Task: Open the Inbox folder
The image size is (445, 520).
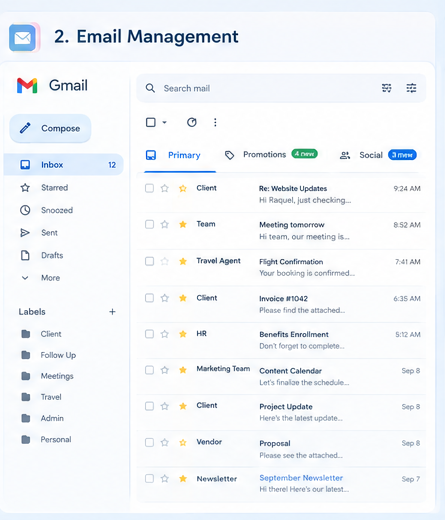Action: tap(64, 165)
